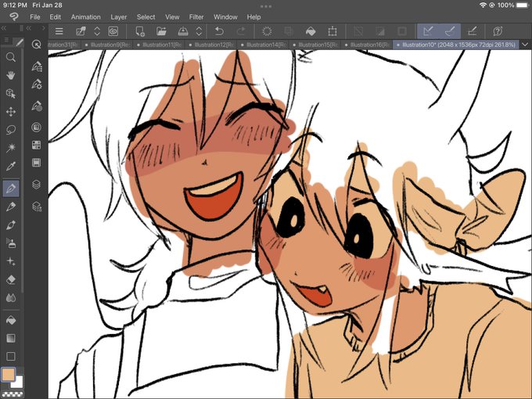Viewport: 532px width, 399px height.
Task: Select the Gradient tool
Action: [11, 338]
